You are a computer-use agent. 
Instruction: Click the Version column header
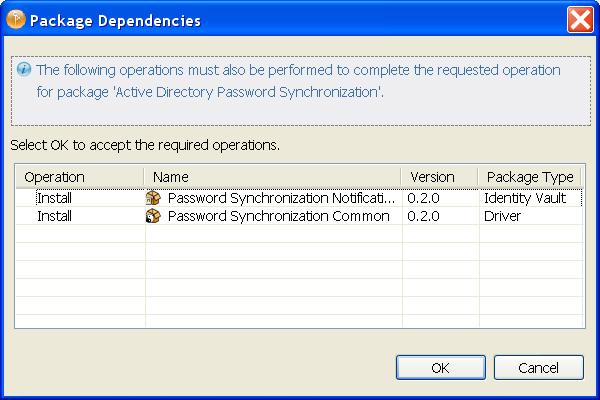click(432, 177)
